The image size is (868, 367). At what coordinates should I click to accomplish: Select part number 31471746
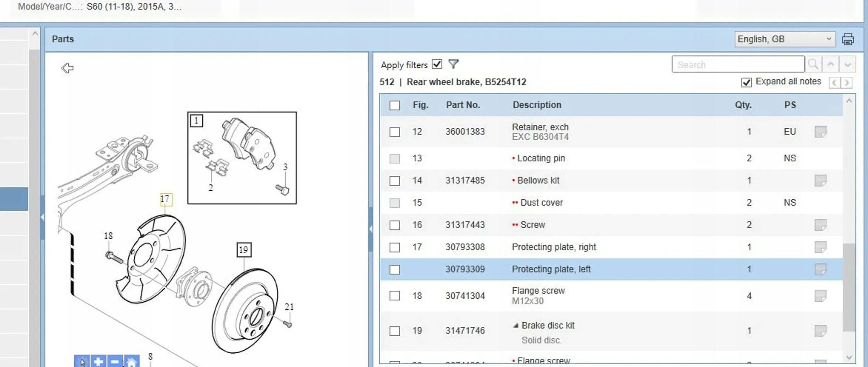click(465, 331)
